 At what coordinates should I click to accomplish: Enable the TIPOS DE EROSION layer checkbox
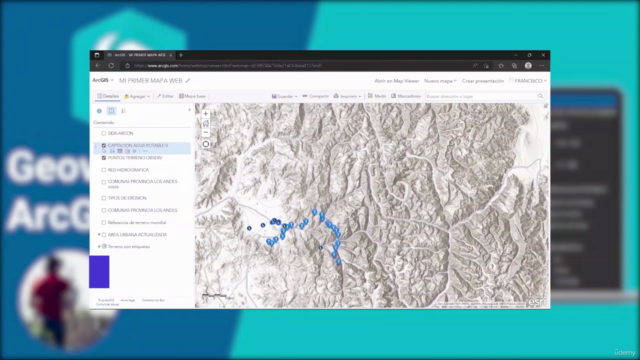point(104,198)
